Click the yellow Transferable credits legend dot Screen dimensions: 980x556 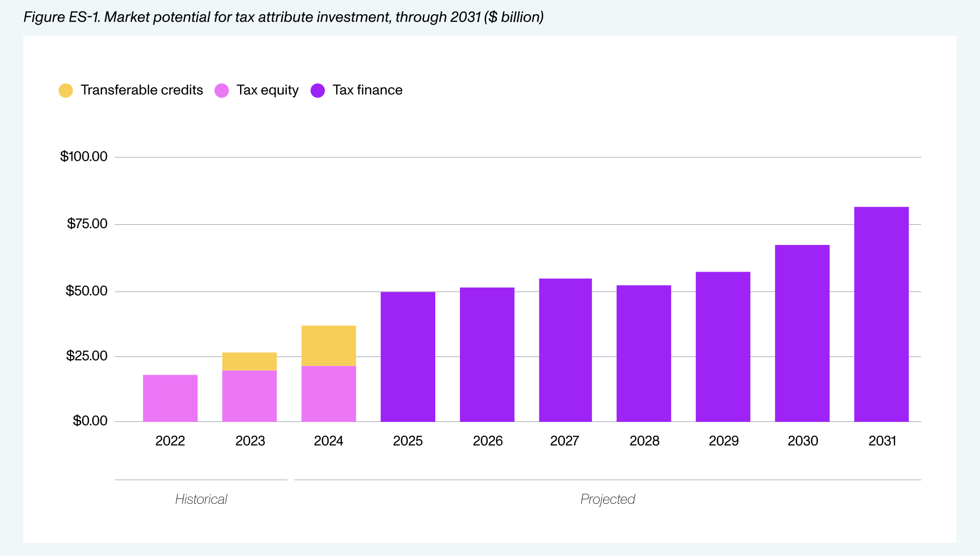(x=66, y=91)
